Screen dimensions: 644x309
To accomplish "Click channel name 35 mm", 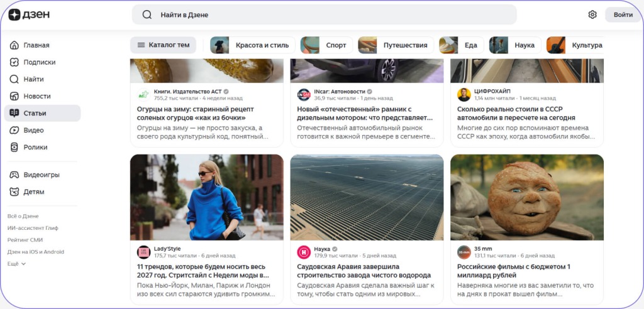I will click(483, 249).
